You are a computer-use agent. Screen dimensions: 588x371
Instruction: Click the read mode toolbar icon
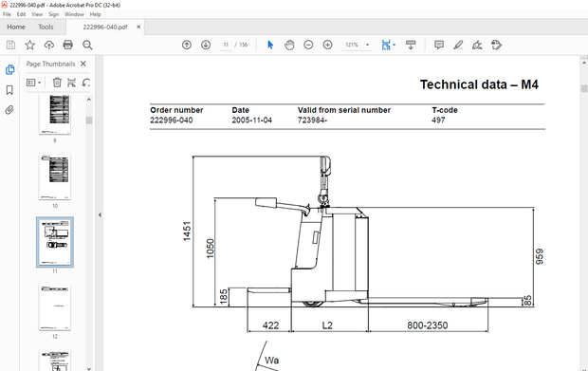click(x=411, y=45)
